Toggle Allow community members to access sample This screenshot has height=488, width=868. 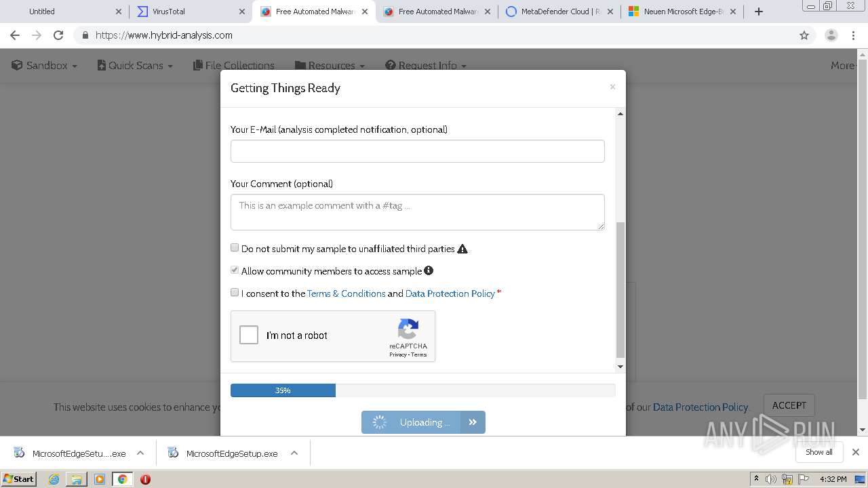(235, 270)
